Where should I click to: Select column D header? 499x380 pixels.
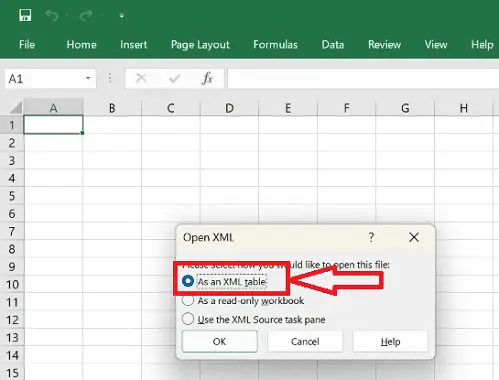(x=229, y=108)
